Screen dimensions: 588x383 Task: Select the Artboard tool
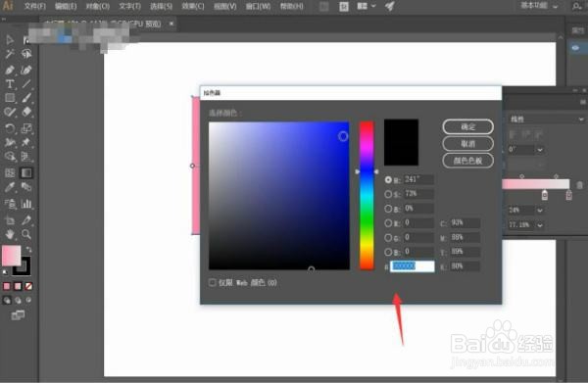pyautogui.click(x=10, y=220)
